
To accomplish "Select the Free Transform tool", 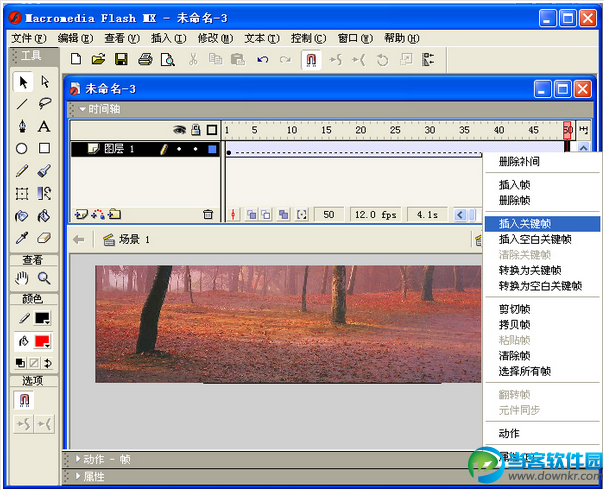I will tap(22, 193).
